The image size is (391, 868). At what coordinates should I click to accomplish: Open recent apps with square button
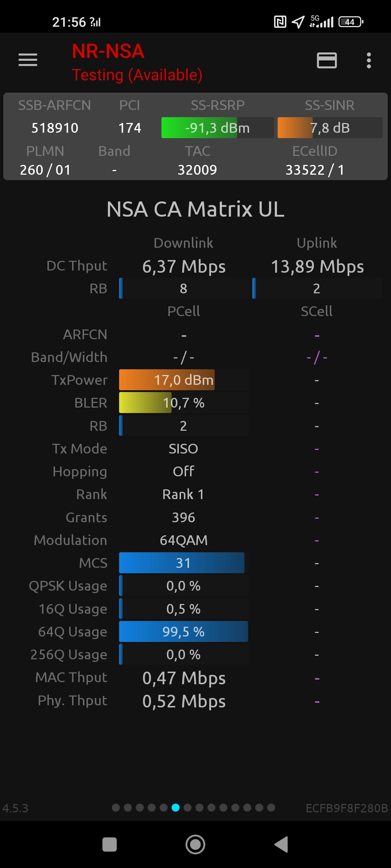coord(109,845)
